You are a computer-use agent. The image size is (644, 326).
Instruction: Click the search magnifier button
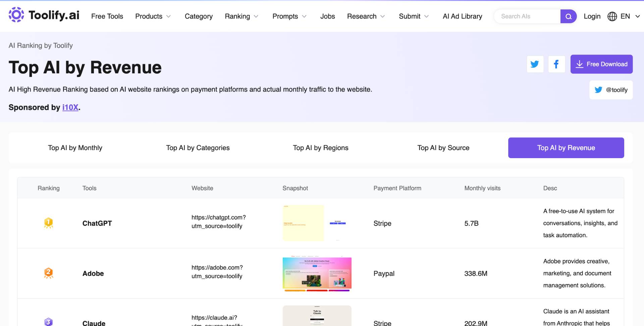(569, 16)
